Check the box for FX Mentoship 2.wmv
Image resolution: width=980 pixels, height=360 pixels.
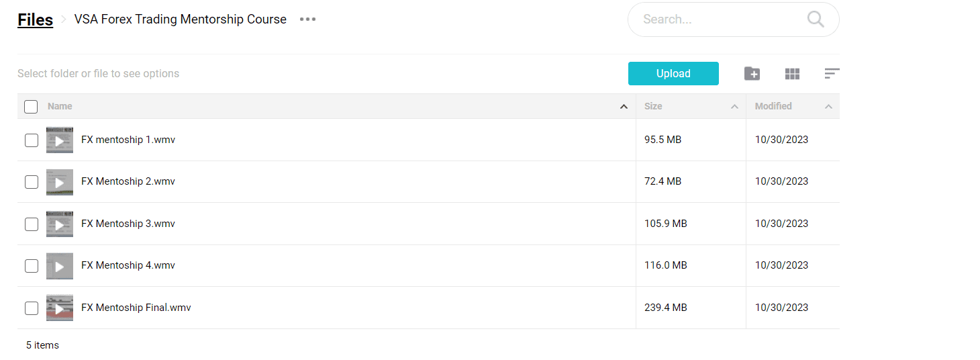point(32,182)
